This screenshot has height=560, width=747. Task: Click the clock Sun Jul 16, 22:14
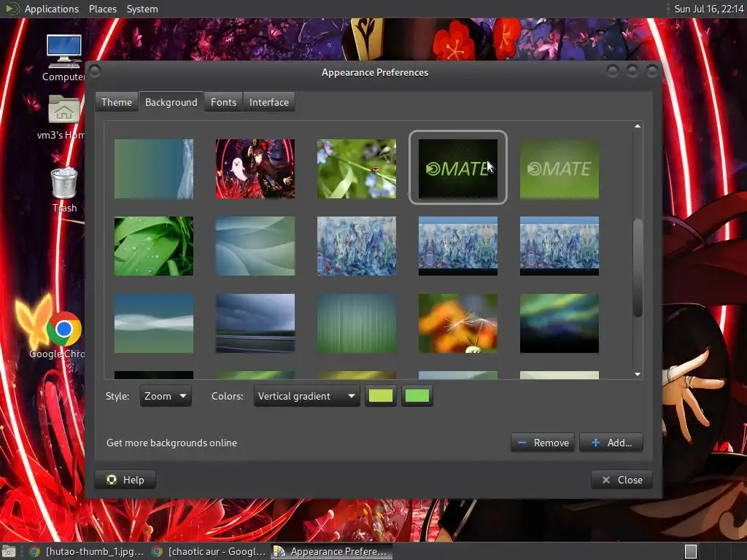click(x=708, y=9)
